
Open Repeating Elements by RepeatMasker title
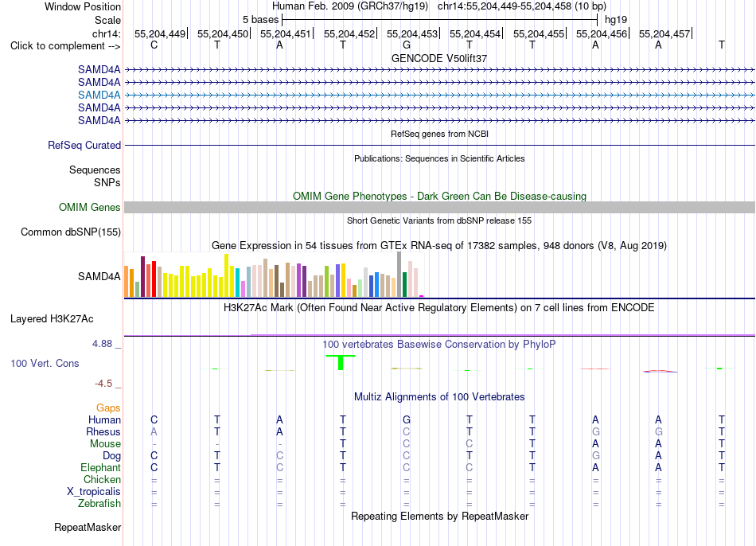(439, 516)
